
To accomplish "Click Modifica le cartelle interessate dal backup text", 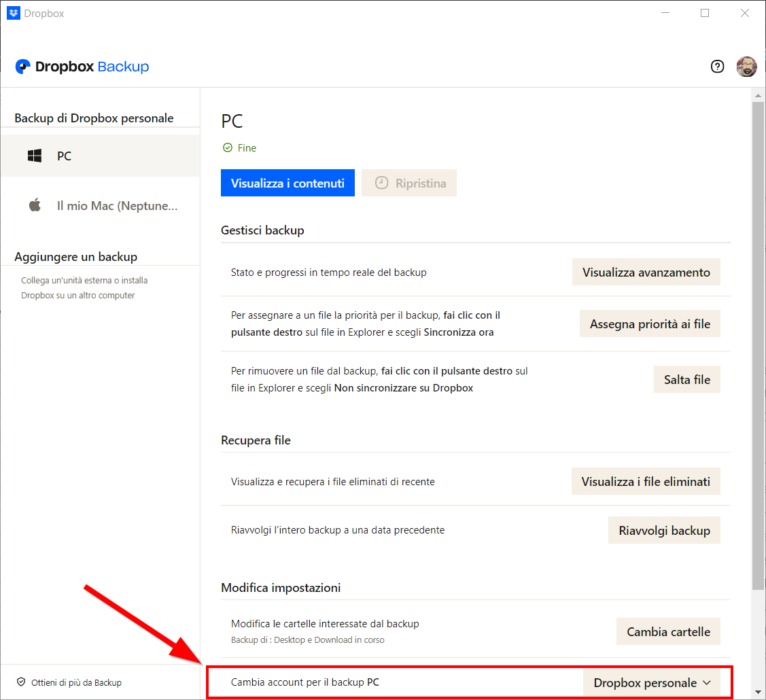I will click(x=325, y=624).
